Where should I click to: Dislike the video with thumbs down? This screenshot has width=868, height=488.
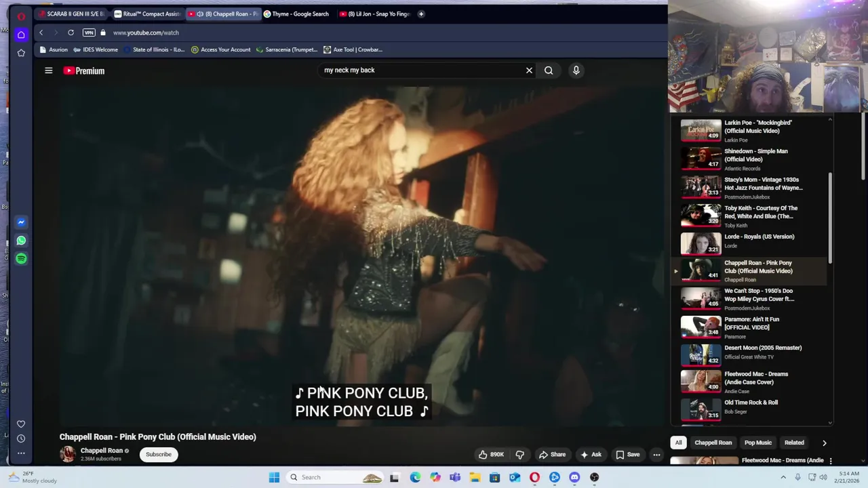click(x=520, y=455)
